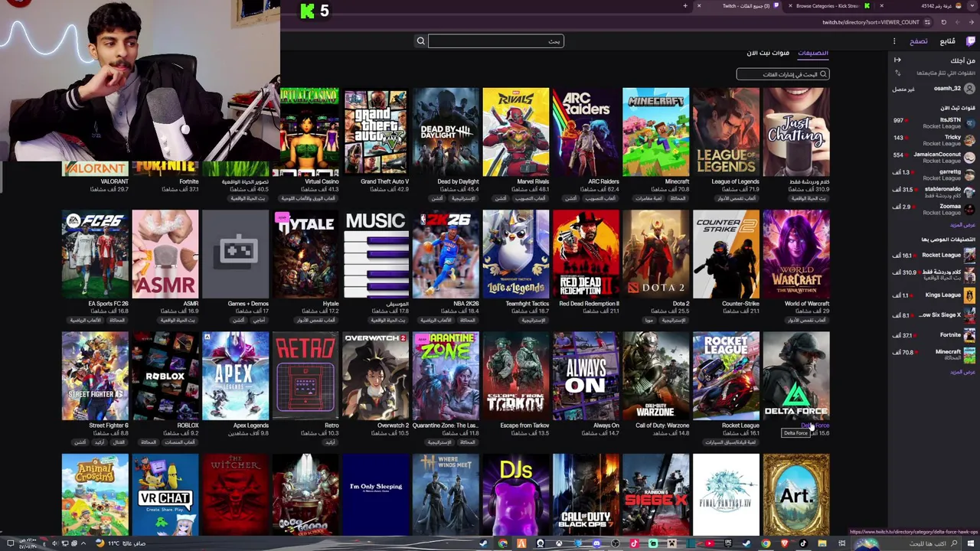
Task: Open the Counter-Strike category cover
Action: 726,254
